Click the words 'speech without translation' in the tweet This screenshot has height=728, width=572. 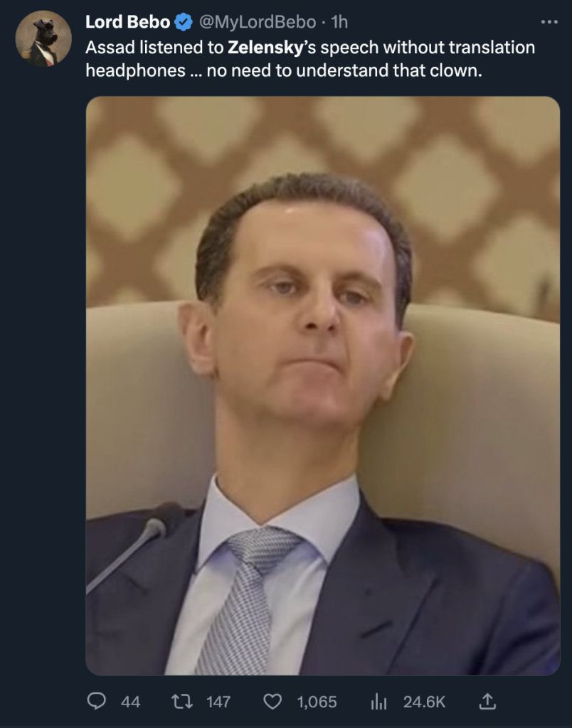(428, 48)
